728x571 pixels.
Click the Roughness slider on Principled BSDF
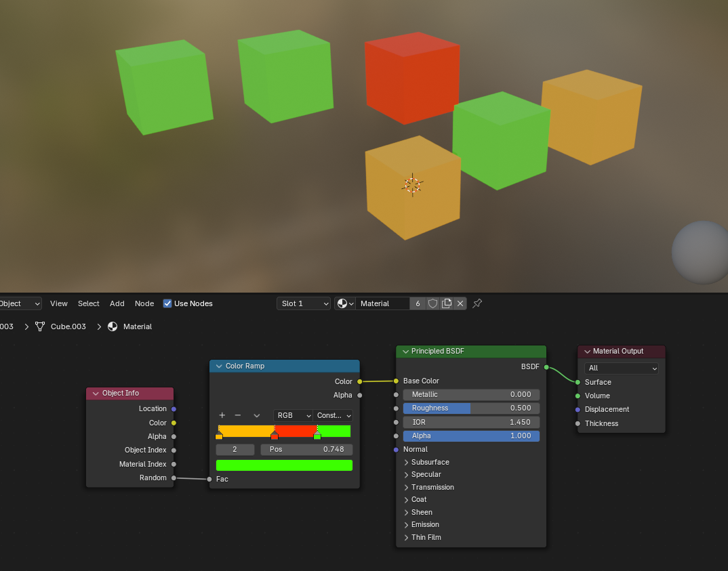click(x=470, y=408)
